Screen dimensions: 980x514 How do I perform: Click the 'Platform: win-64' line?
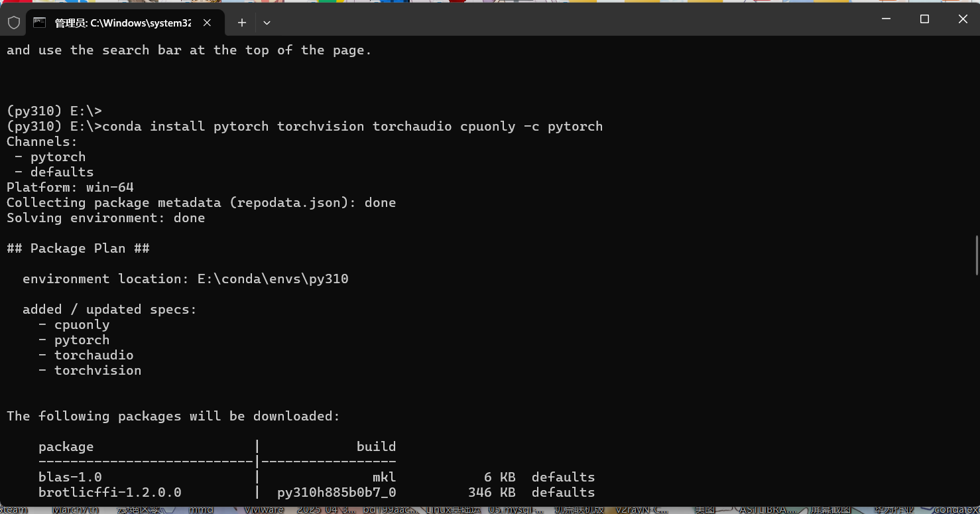[70, 187]
